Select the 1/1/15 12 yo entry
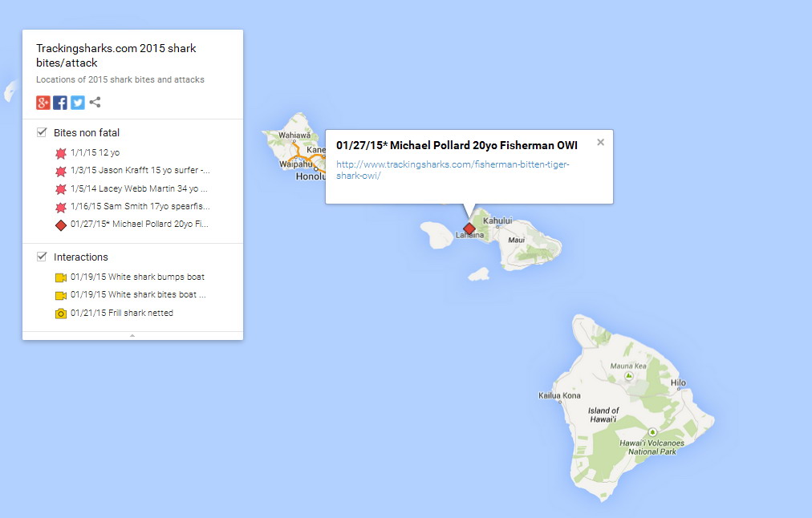Screen dimensions: 812x518 pos(95,152)
